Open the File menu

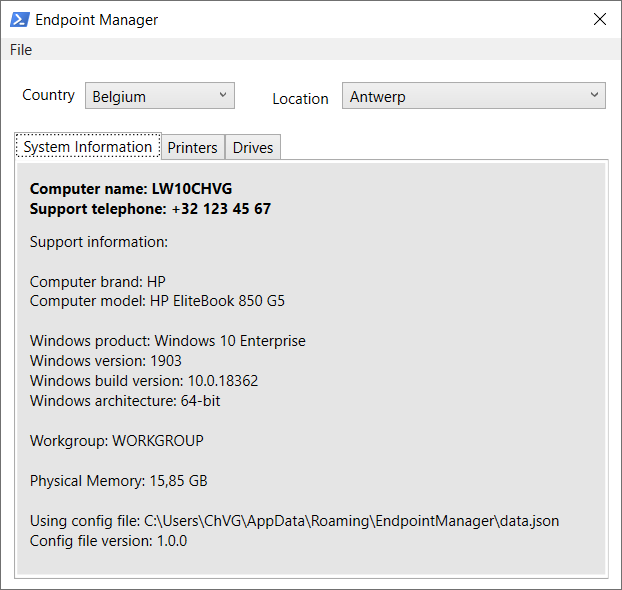point(21,50)
